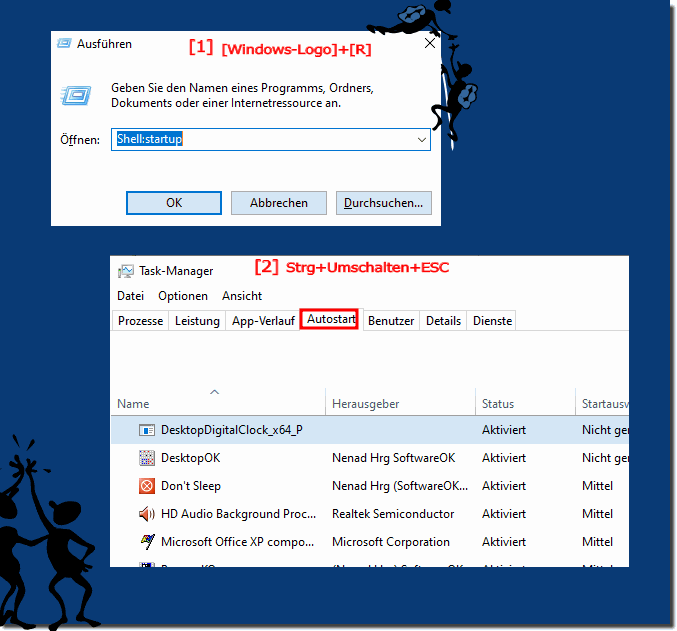Select the DesktopOK entry name
The image size is (677, 631).
(x=190, y=458)
